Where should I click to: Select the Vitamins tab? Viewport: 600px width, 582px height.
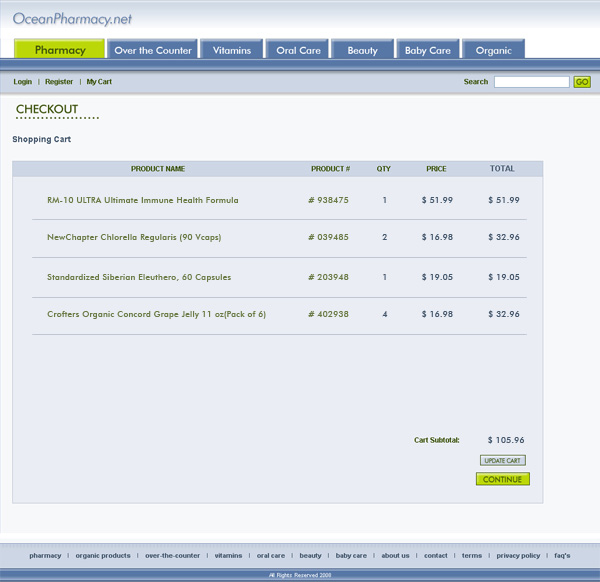pyautogui.click(x=232, y=50)
